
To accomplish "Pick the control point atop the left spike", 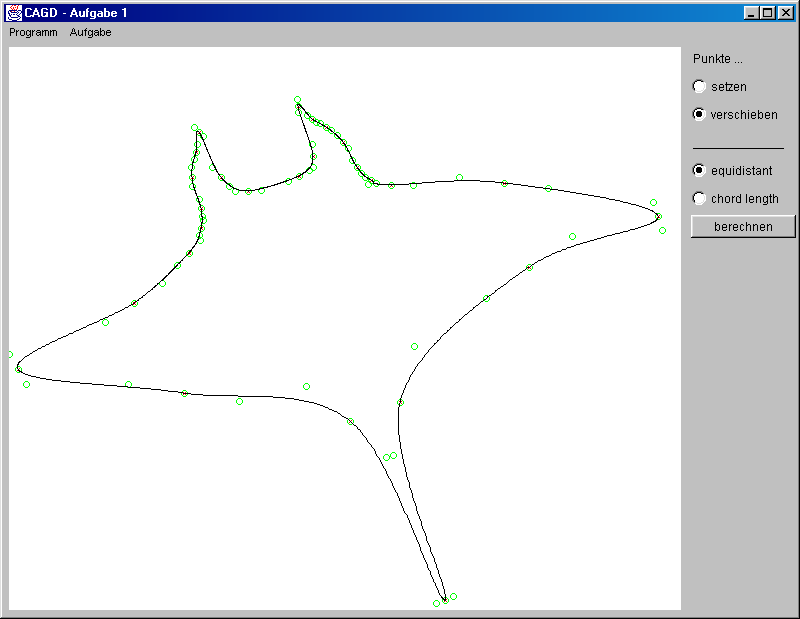I will tap(195, 128).
